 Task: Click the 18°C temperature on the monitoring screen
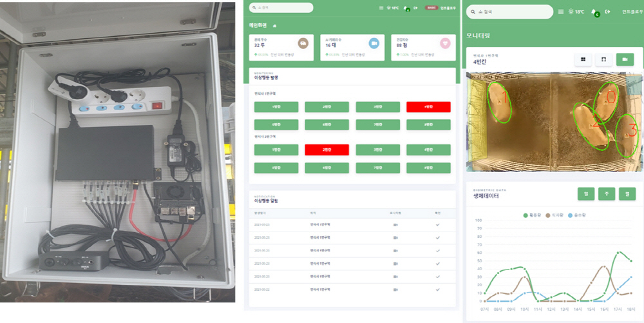[580, 12]
